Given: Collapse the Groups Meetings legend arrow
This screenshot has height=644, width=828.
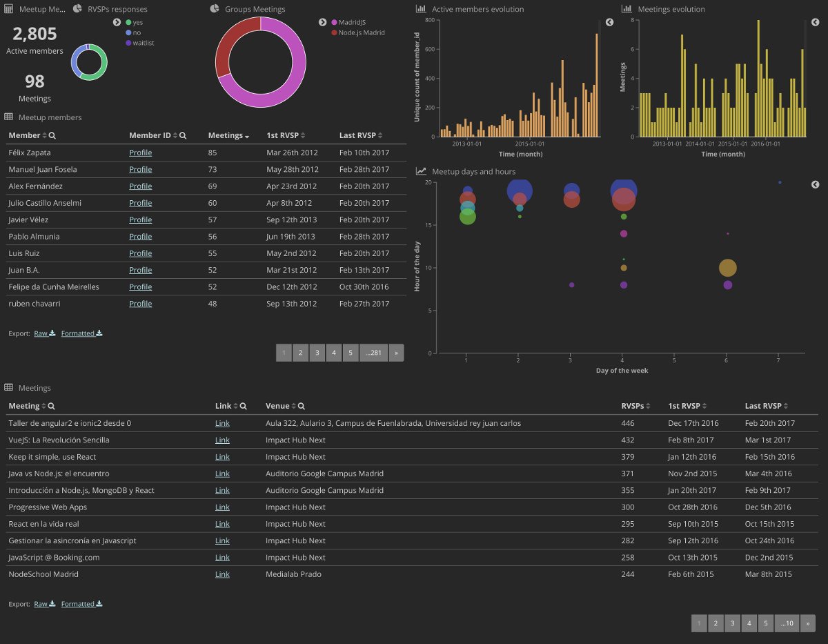Looking at the screenshot, I should pos(323,22).
